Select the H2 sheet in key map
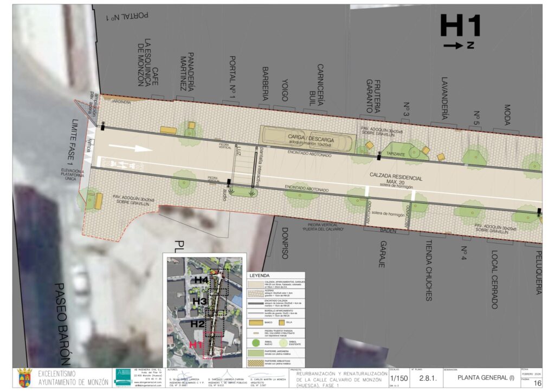The image size is (555, 392). [202, 323]
